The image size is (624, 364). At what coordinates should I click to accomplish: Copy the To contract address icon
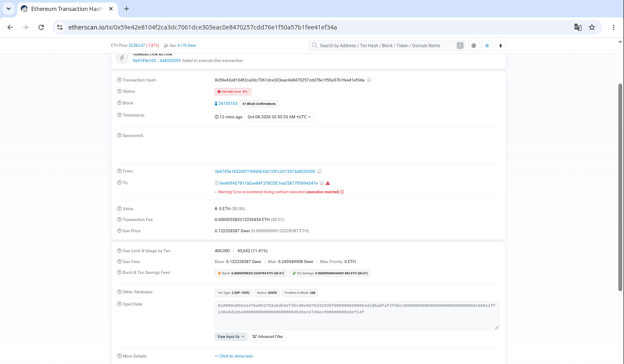(x=322, y=183)
